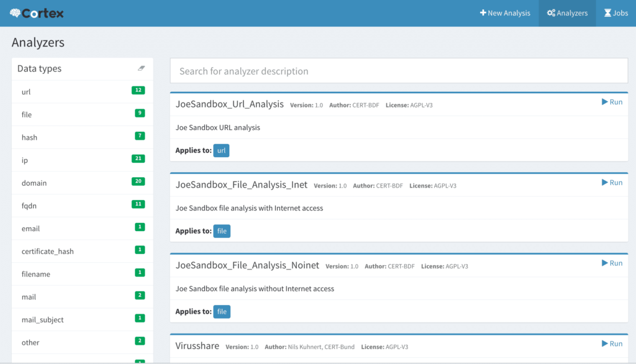Clear data type filters with the eraser icon
The height and width of the screenshot is (364, 636).
(x=141, y=68)
